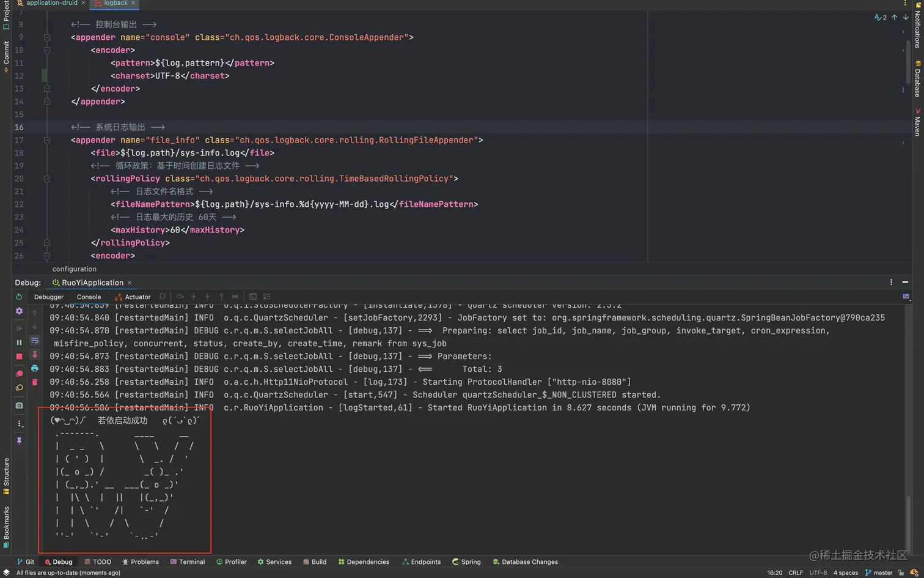
Task: Toggle scroll to end of console
Action: 35,354
